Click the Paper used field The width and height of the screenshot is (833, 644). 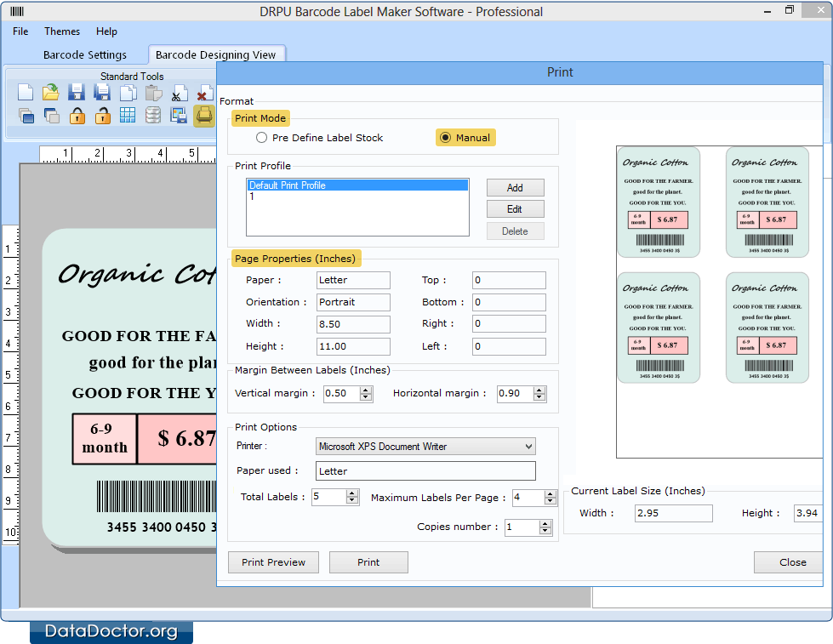coord(425,470)
